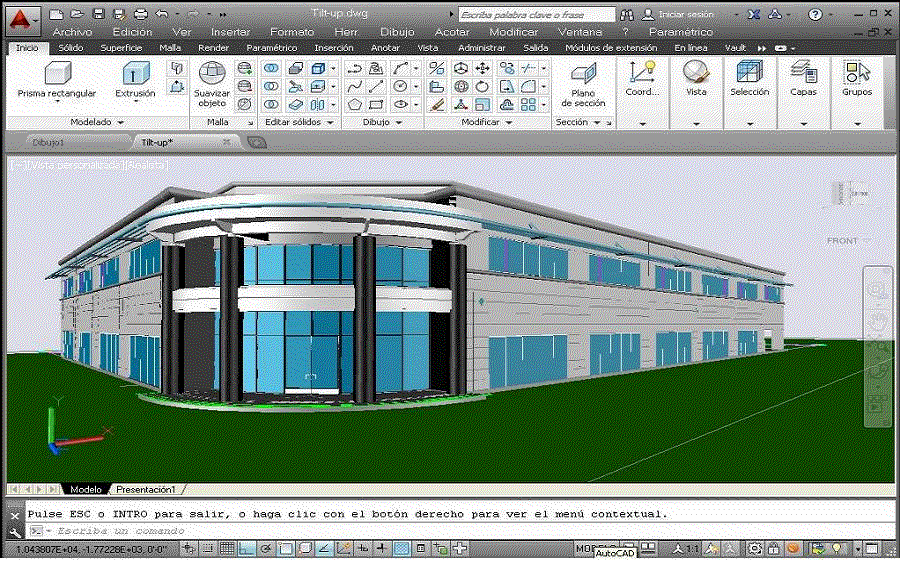Screen dimensions: 901x561
Task: Switch to the Presentación1 layout tab
Action: coord(146,490)
